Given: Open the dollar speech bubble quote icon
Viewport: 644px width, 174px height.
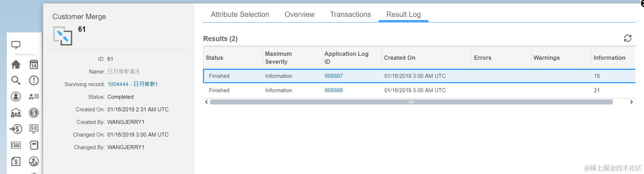Looking at the screenshot, I should pos(34,129).
